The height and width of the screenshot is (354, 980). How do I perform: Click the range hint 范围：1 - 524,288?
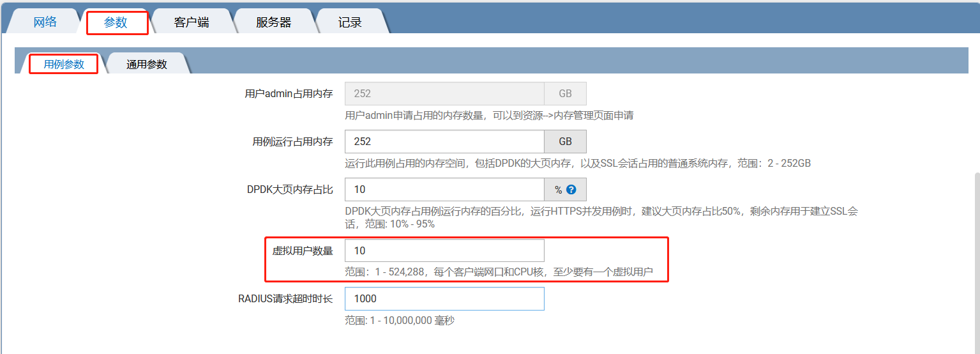click(499, 272)
